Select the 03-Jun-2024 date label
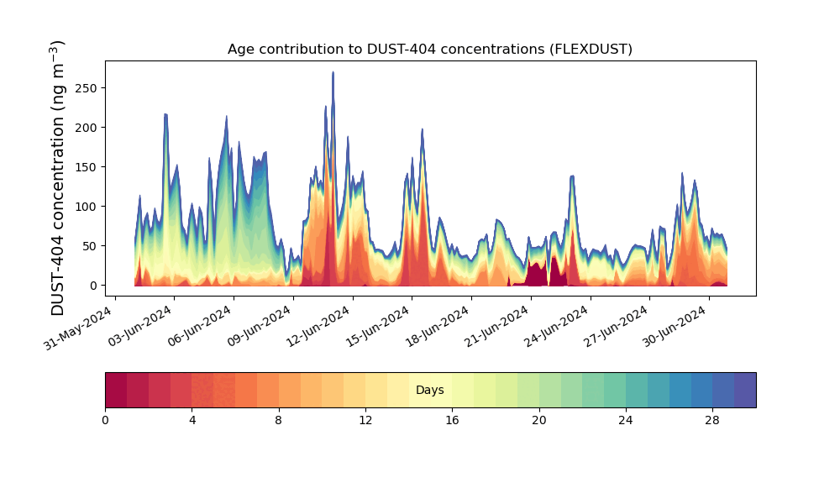This screenshot has height=504, width=840. tap(140, 326)
